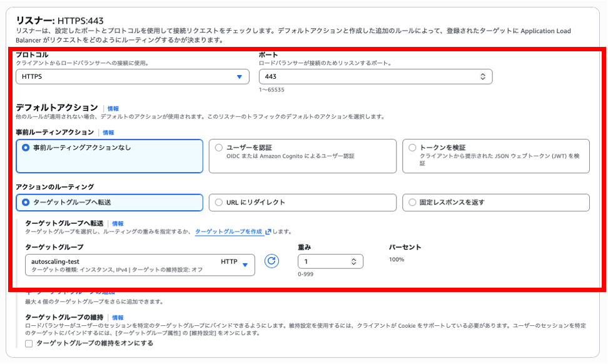Click the ターゲットグループを作成 link
The image size is (608, 364).
(x=228, y=231)
